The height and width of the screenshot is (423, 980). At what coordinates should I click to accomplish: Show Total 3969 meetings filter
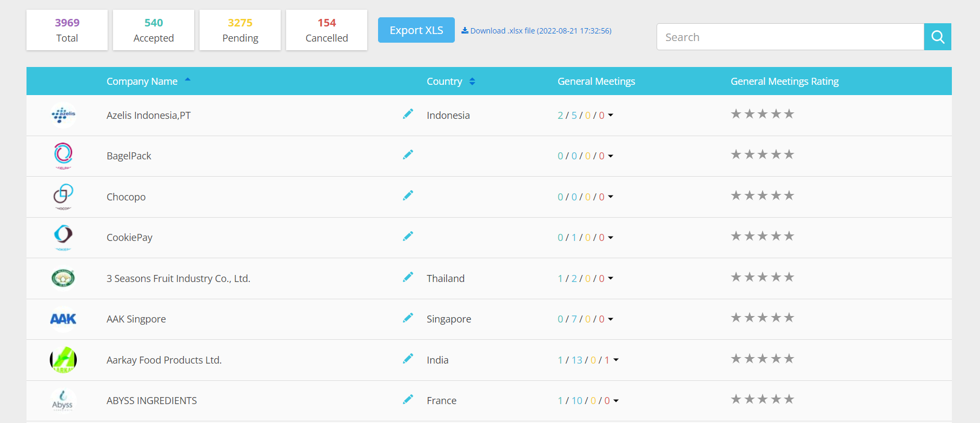pyautogui.click(x=67, y=30)
